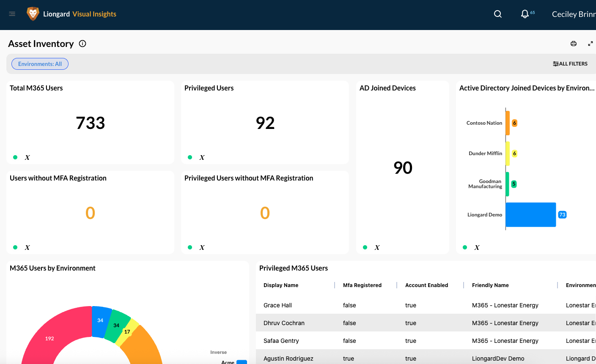Click the 92 Privileged Users value
596x364 pixels.
pos(265,123)
